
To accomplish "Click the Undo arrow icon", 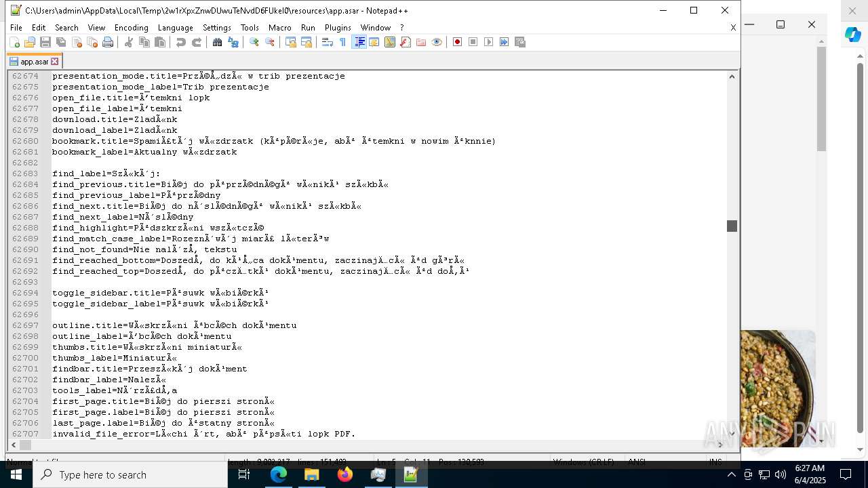I will pos(181,42).
